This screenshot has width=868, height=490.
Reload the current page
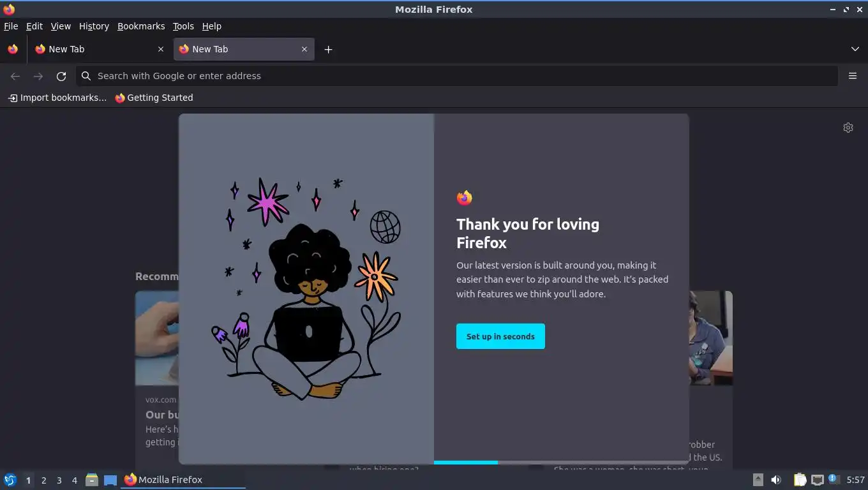click(61, 76)
